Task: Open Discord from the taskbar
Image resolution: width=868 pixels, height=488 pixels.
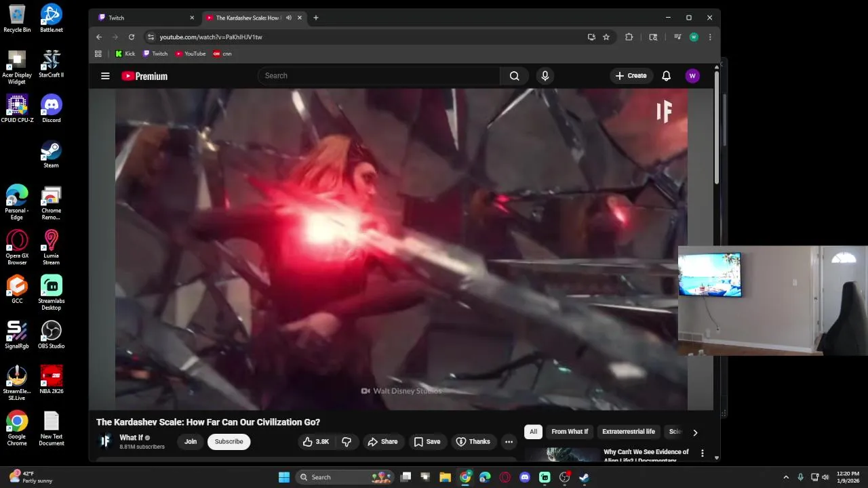Action: point(525,477)
